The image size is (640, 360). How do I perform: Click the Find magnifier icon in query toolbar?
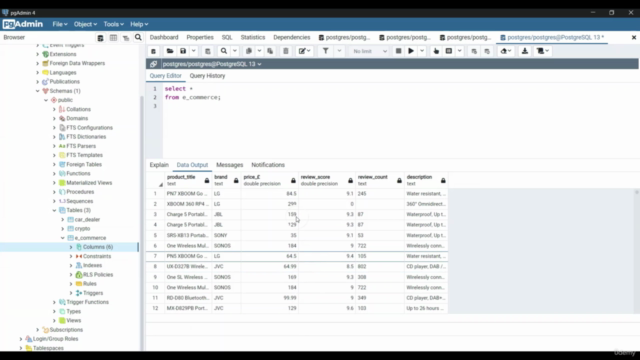[x=224, y=51]
